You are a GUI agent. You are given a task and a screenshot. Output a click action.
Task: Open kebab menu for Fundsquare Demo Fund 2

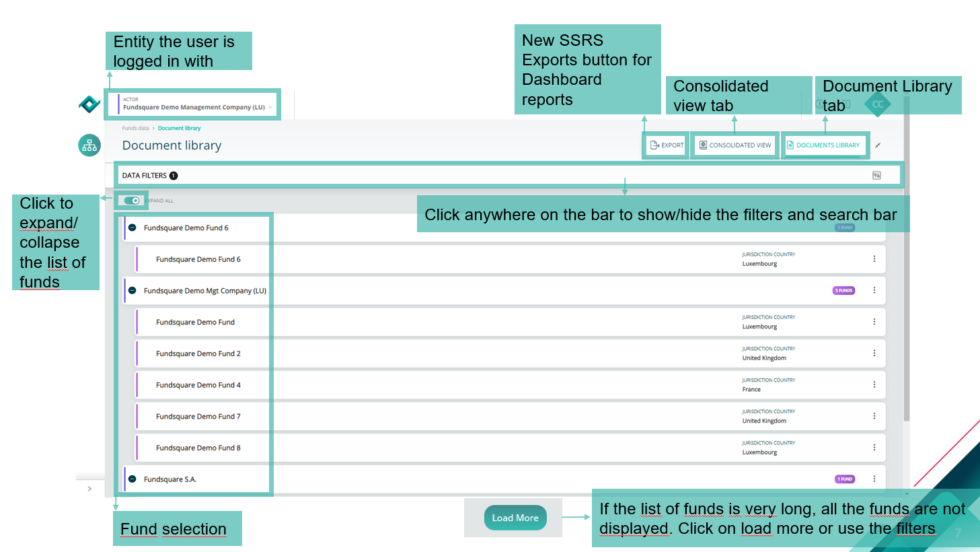[874, 353]
